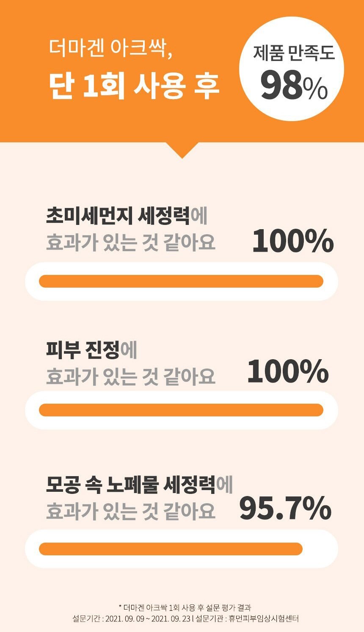Click '효과가 있는 것 같아요' under 피부 진정

point(130,376)
